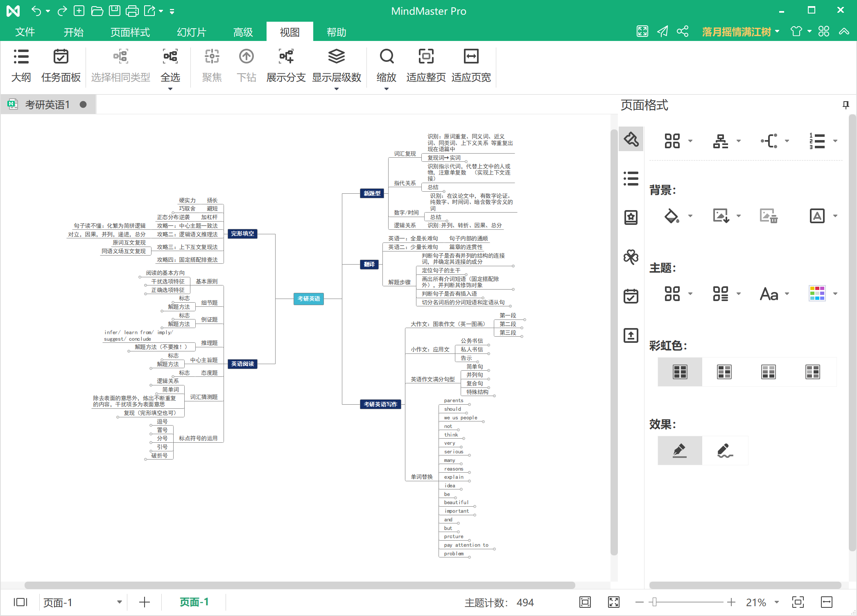
Task: Add a new page with plus button
Action: pyautogui.click(x=144, y=602)
